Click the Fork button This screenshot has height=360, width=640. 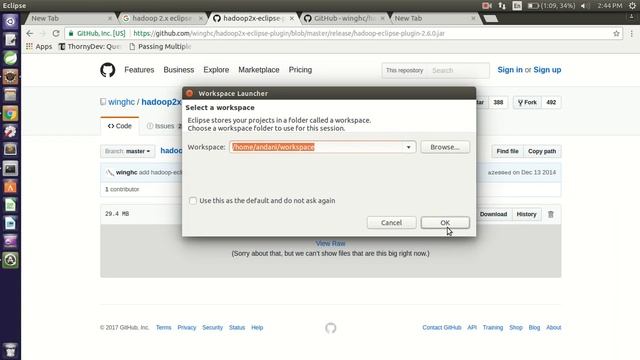pos(527,102)
